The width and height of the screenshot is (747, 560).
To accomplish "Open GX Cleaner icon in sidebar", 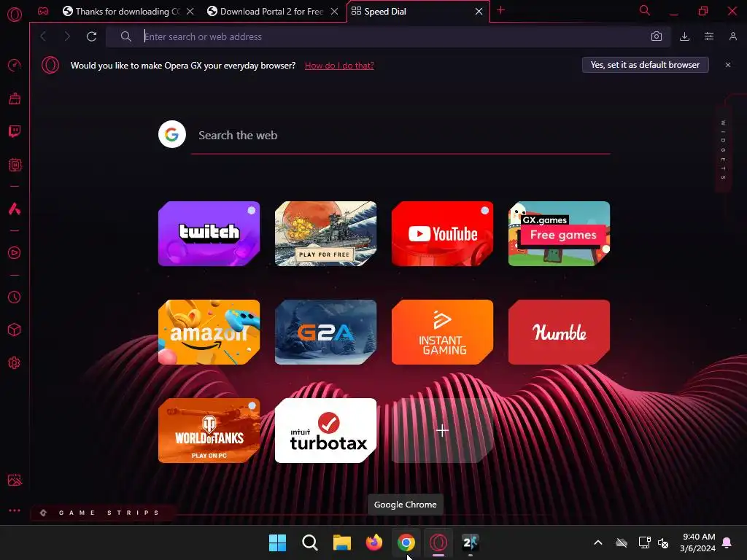I will pos(15,98).
